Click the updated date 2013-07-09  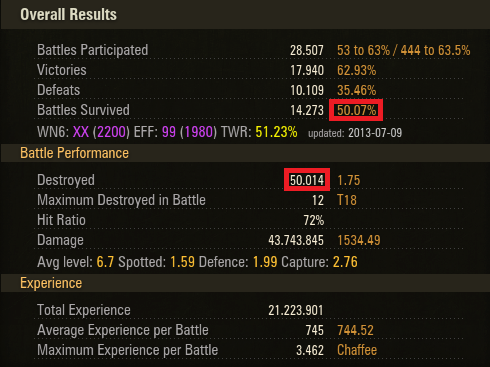click(x=375, y=133)
